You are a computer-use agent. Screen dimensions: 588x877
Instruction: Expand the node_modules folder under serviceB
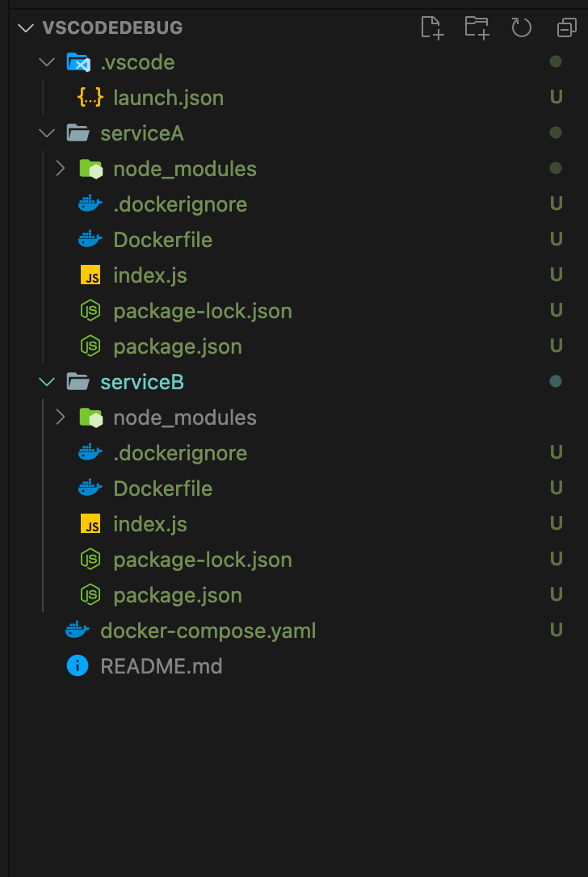tap(58, 418)
